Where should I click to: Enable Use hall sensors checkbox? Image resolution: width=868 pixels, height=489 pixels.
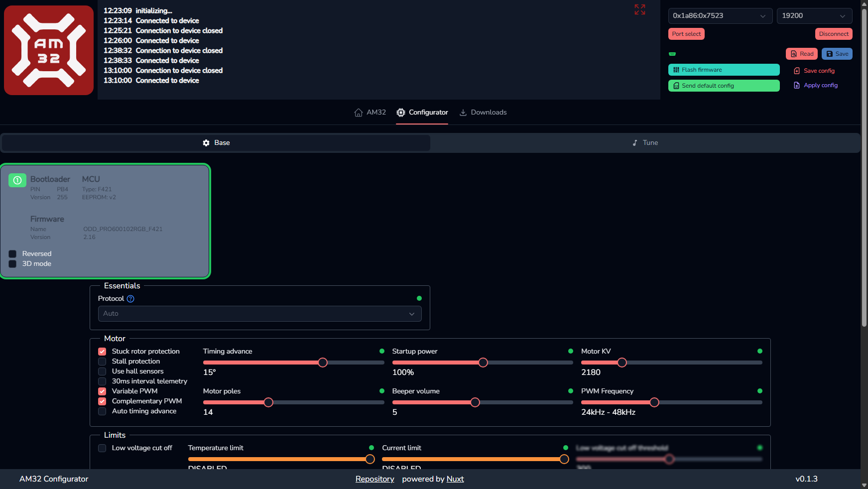[102, 371]
